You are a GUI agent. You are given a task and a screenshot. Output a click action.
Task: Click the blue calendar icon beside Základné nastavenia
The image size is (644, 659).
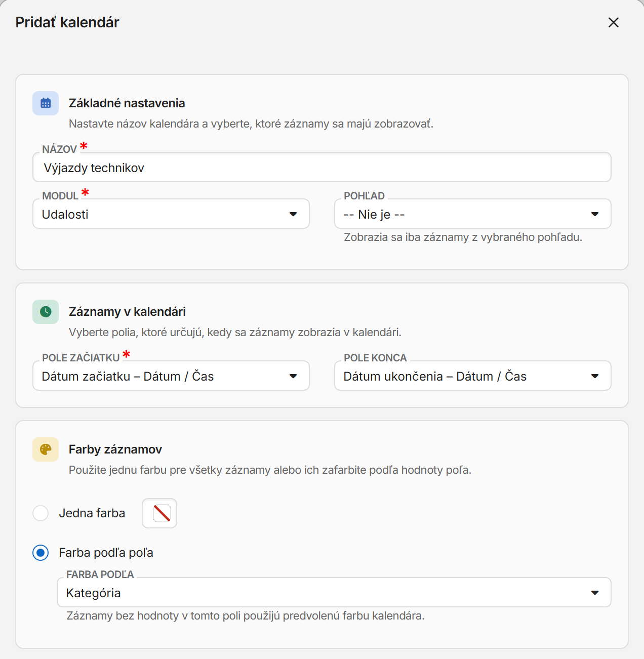[46, 103]
